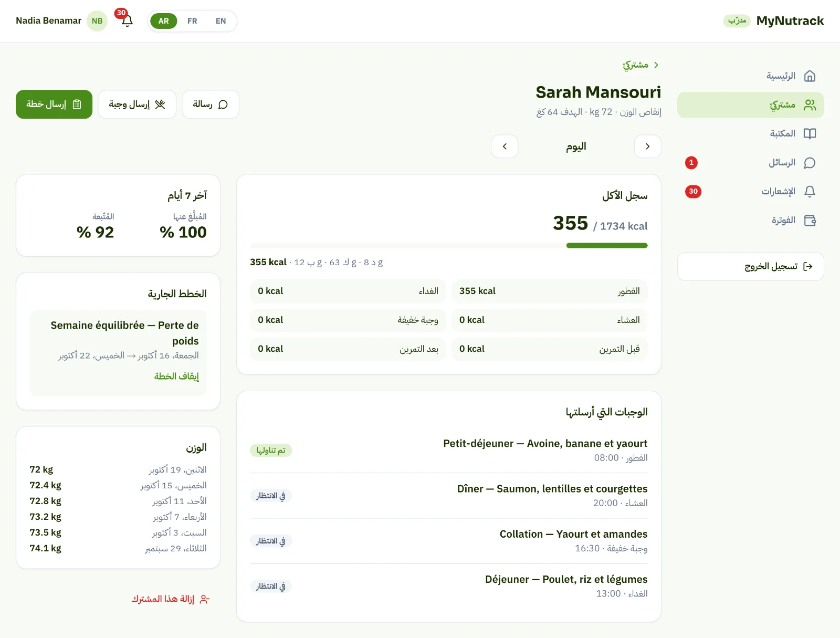Viewport: 840px width, 638px height.
Task: Click the تسجيل الخروج button
Action: click(x=751, y=267)
